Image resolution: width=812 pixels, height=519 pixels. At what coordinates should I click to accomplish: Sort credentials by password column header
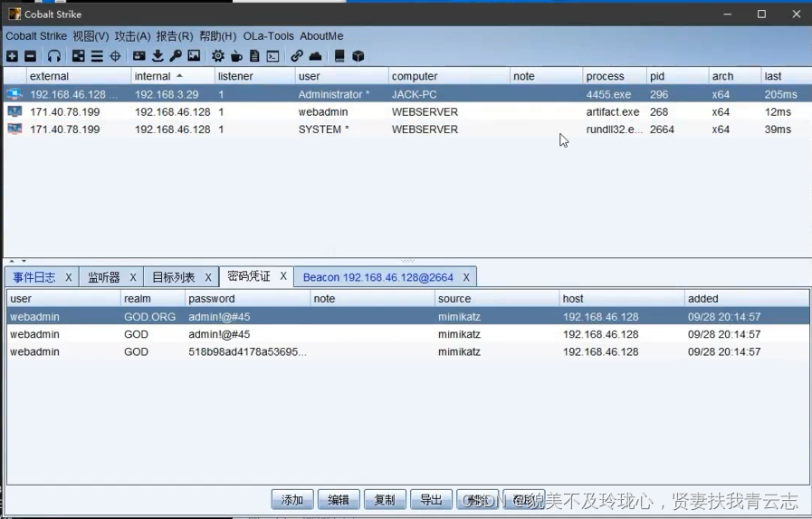click(x=247, y=299)
